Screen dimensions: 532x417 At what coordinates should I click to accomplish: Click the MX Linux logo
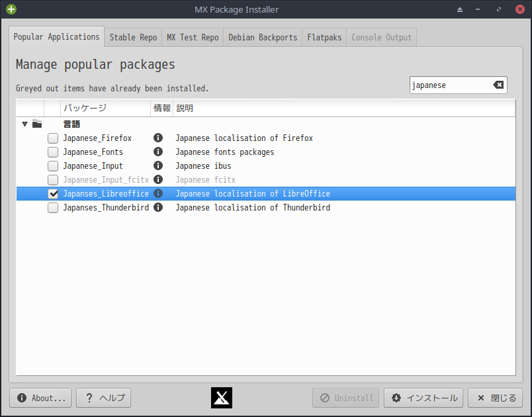[x=222, y=398]
